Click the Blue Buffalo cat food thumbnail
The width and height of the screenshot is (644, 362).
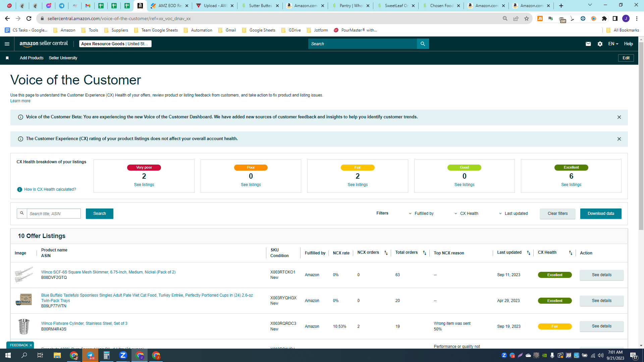coord(24,299)
